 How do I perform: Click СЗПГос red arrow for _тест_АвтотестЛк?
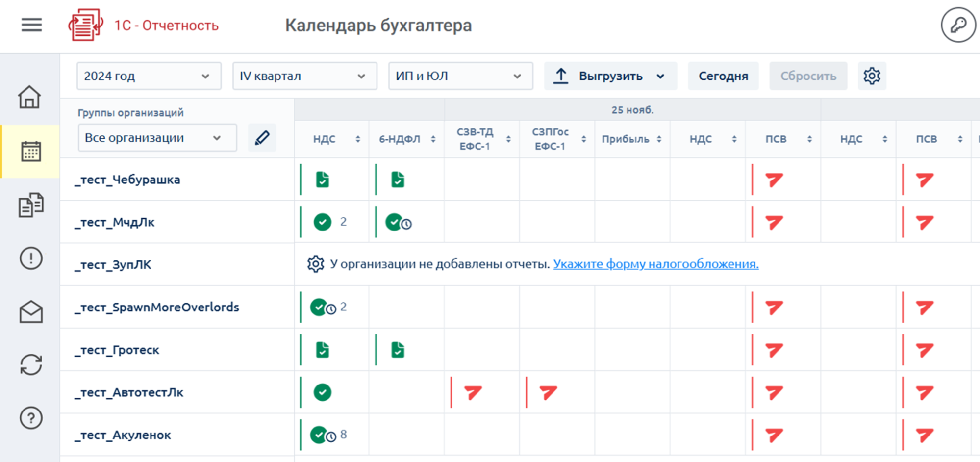[548, 392]
